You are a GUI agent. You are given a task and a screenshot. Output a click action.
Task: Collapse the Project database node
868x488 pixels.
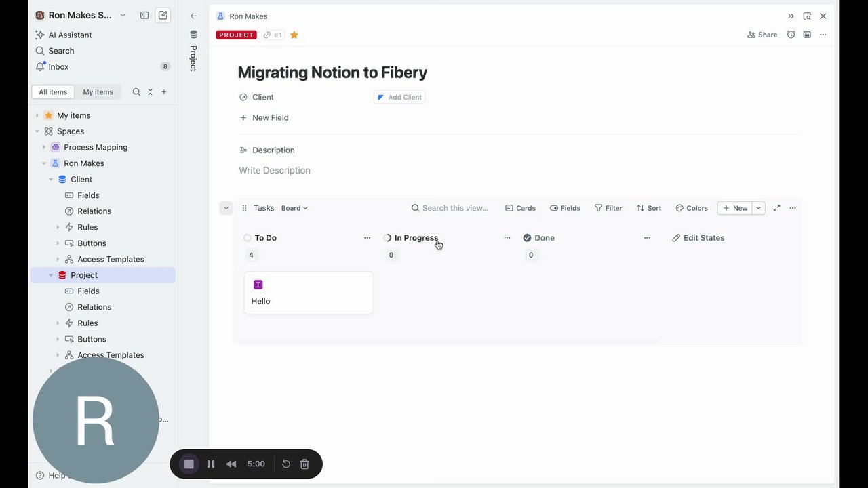51,275
